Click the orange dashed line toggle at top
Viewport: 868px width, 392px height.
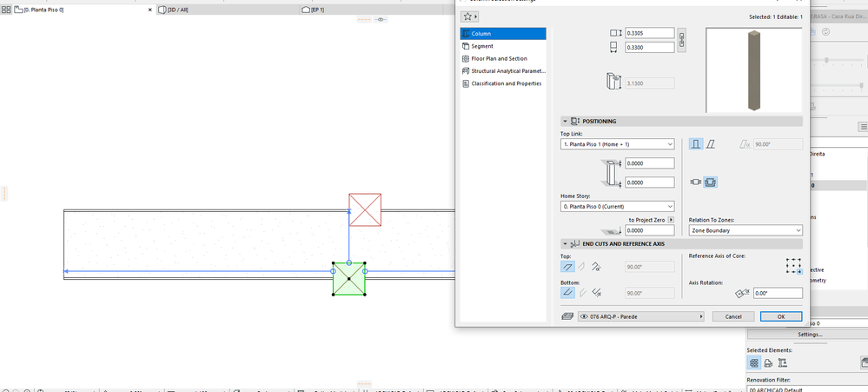pos(364,19)
